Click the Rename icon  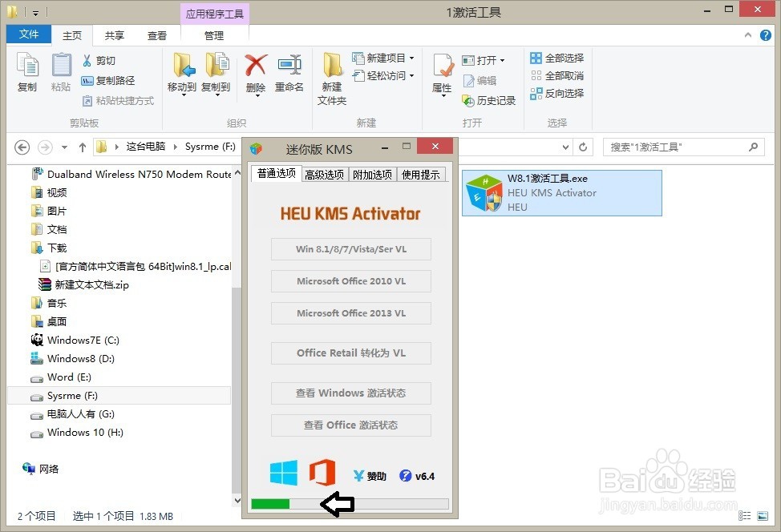pos(289,66)
